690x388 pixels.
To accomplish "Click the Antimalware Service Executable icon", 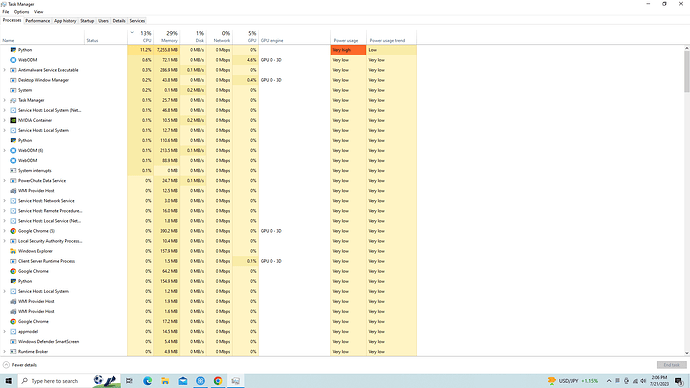I will pyautogui.click(x=13, y=70).
